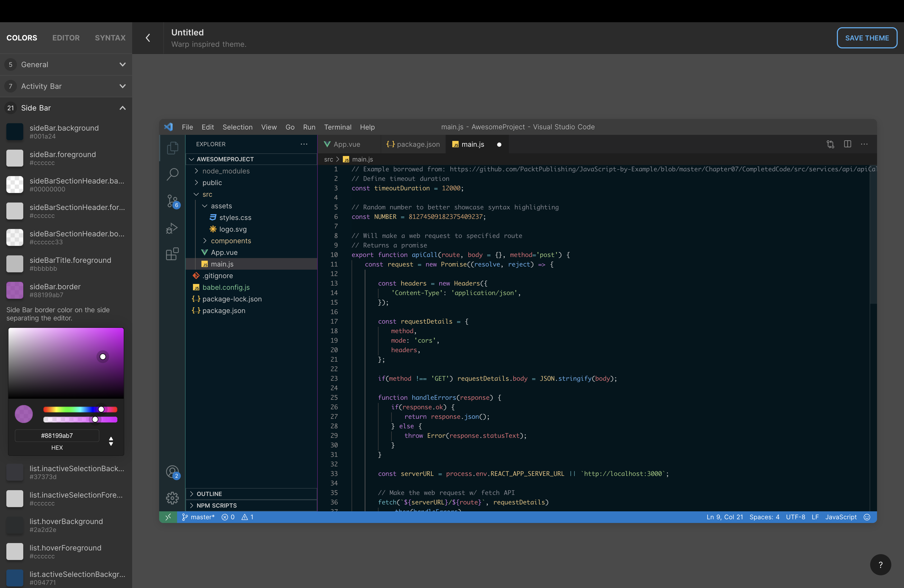Image resolution: width=904 pixels, height=588 pixels.
Task: Click the split editor icon
Action: (847, 144)
